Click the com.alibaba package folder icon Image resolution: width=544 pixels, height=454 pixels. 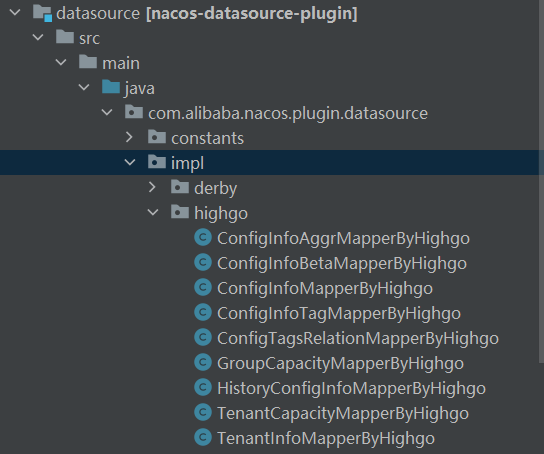click(x=134, y=112)
